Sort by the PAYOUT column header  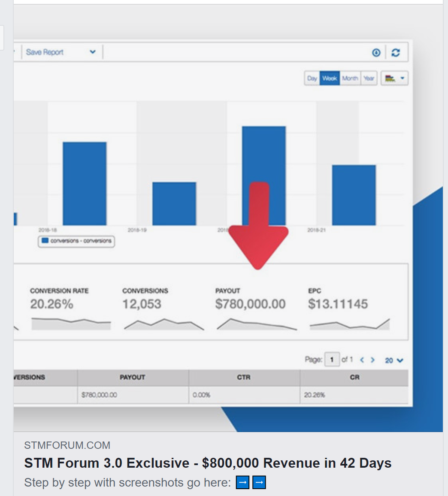pyautogui.click(x=133, y=378)
